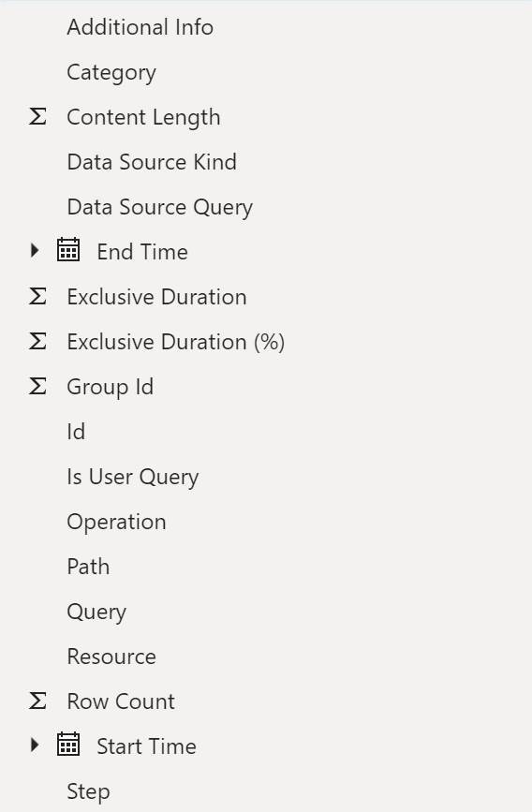Click the sigma icon for Exclusive Duration (%)
Screen dimensions: 532x812
pyautogui.click(x=37, y=341)
